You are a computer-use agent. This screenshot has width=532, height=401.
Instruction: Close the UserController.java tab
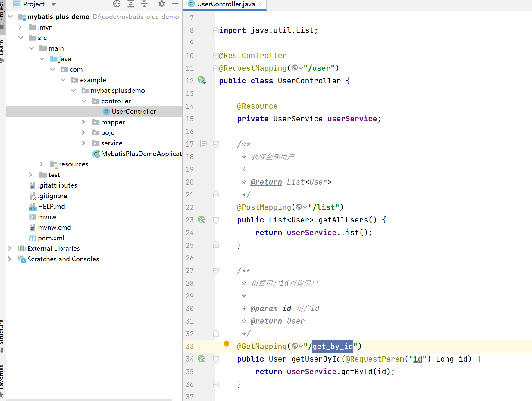point(261,4)
